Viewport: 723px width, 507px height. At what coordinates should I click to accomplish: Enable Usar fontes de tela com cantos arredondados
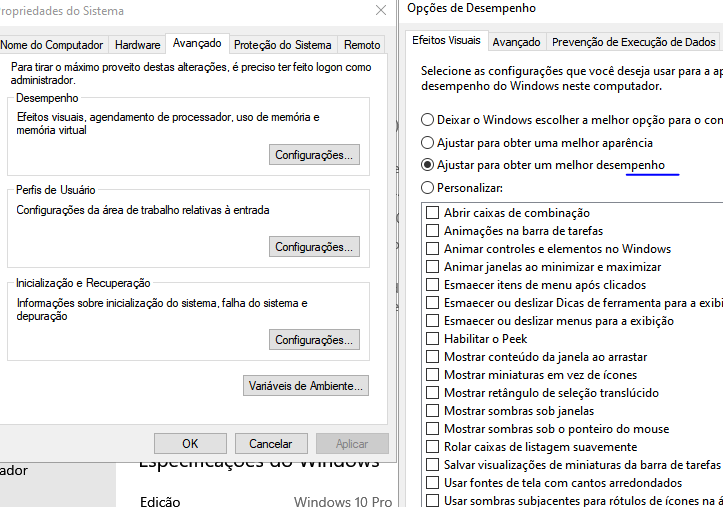433,482
